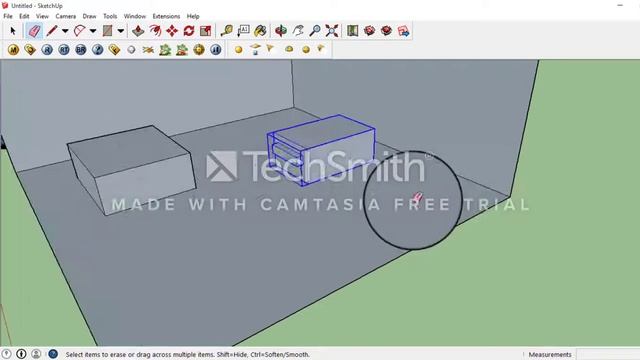This screenshot has width=640, height=360.
Task: Start render with the R button
Action: coord(47,50)
